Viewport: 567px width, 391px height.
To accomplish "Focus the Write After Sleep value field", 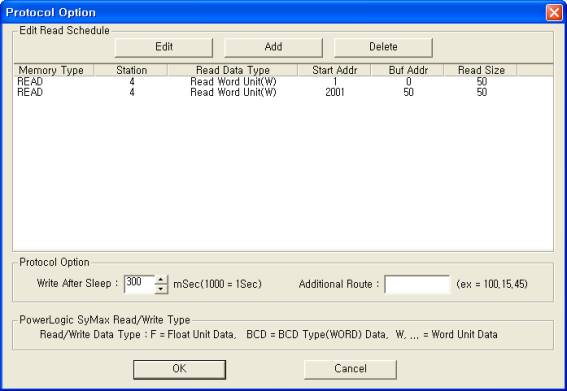I will pos(140,284).
